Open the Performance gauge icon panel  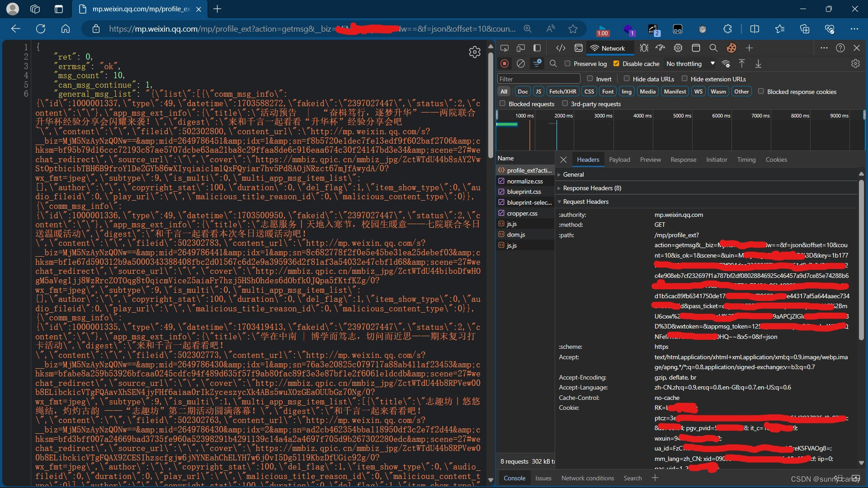coord(660,48)
